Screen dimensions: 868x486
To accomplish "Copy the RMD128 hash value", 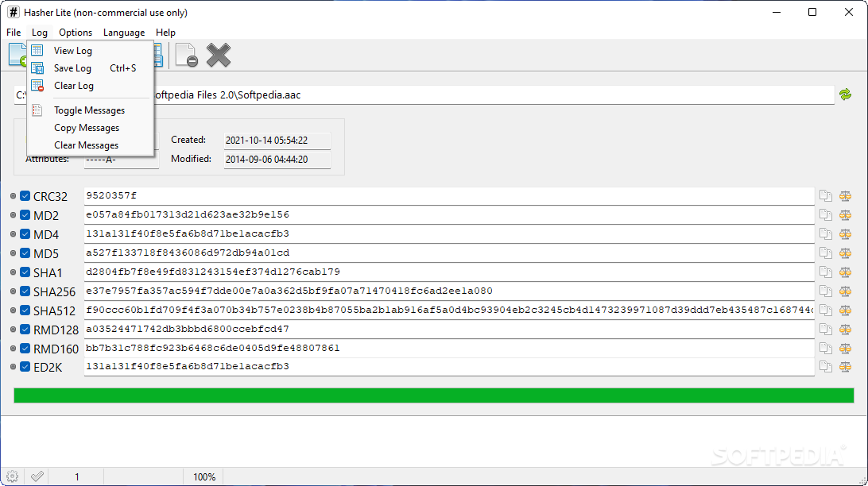I will pos(826,330).
